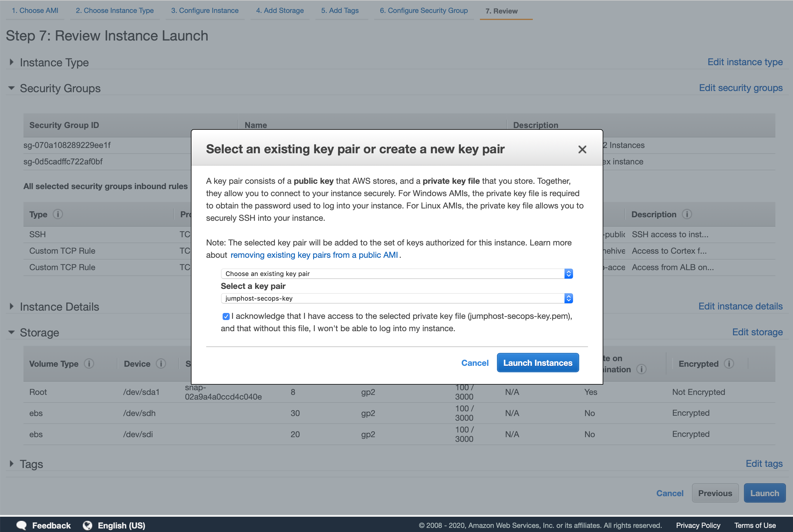Click info icon beside Delete on Termination

pos(642,369)
